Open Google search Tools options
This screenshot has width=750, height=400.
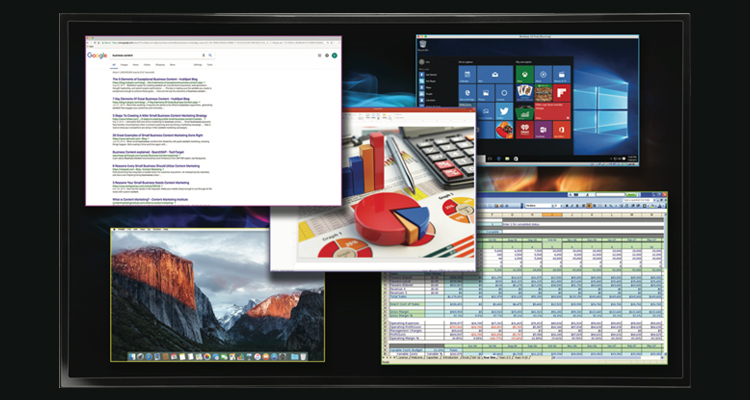(210, 65)
